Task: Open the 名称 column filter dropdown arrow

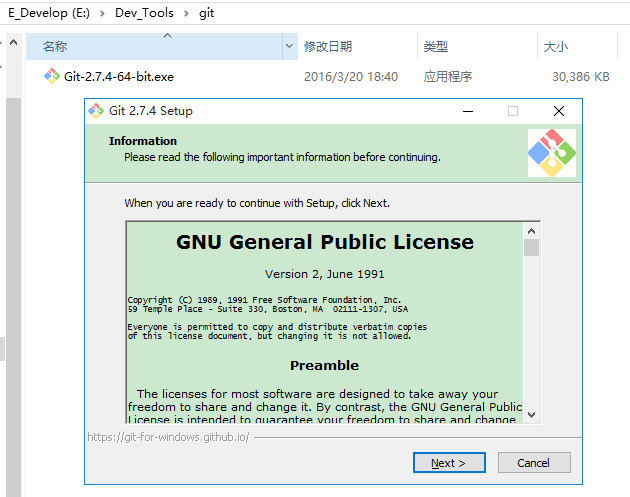Action: (x=289, y=46)
